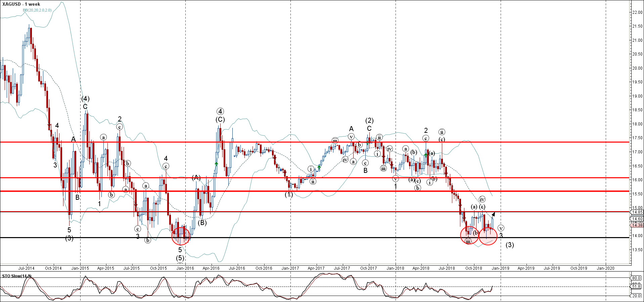Click the red circle around wave iii
The width and height of the screenshot is (644, 302).
(x=469, y=235)
